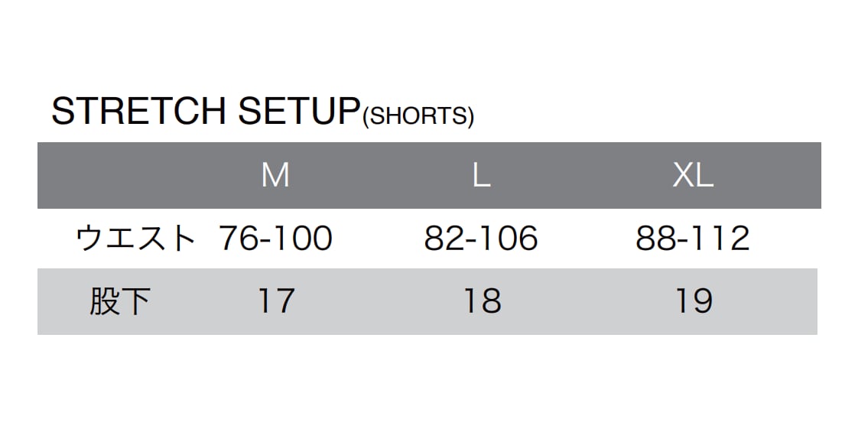The image size is (868, 445).
Task: Choose the inseam value 19 for XL
Action: coord(694,301)
